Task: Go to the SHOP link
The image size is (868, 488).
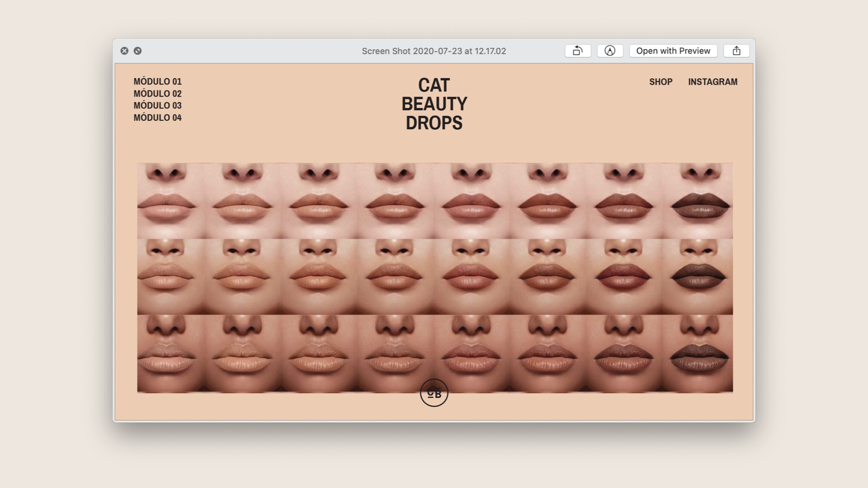Action: click(661, 82)
